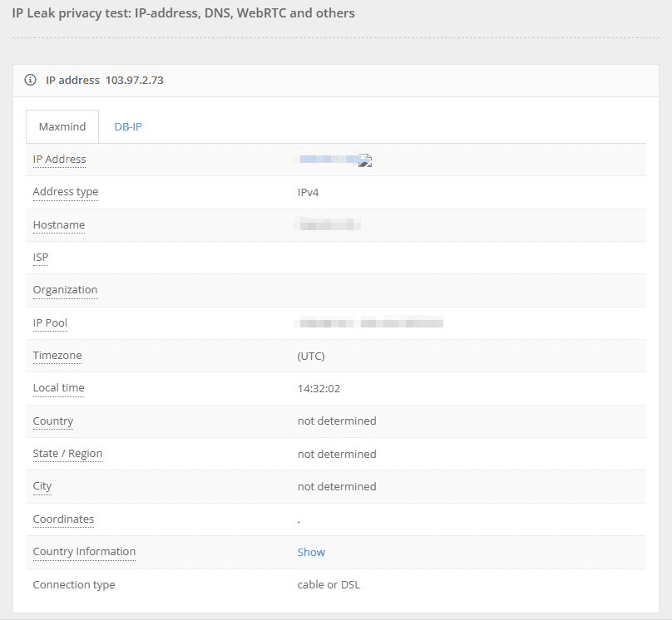
Task: Click the Address type label
Action: [65, 192]
